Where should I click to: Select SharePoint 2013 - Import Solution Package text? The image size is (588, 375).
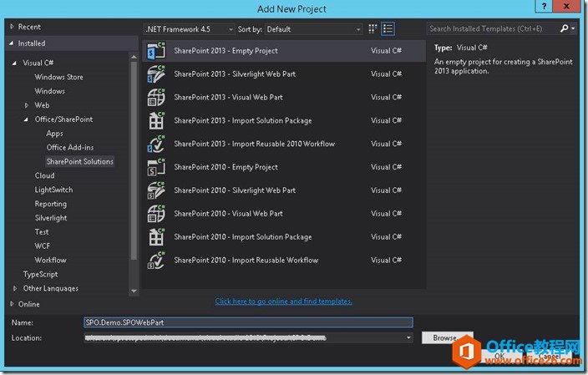click(243, 120)
